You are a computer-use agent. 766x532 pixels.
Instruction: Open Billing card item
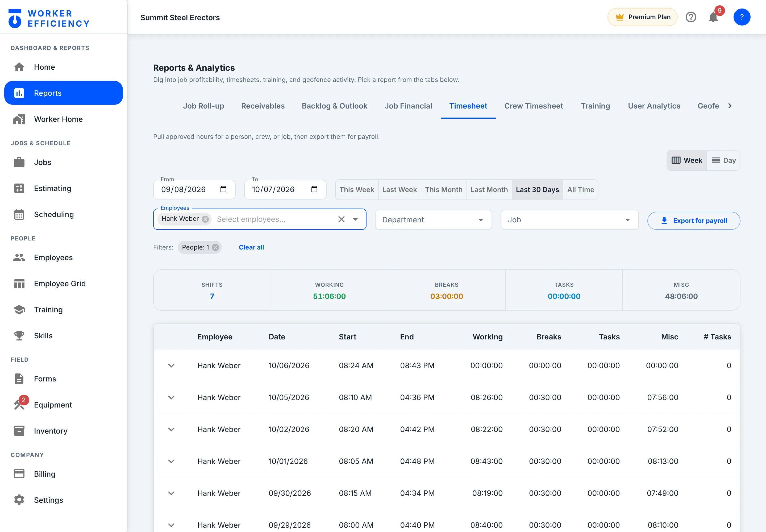coord(63,474)
